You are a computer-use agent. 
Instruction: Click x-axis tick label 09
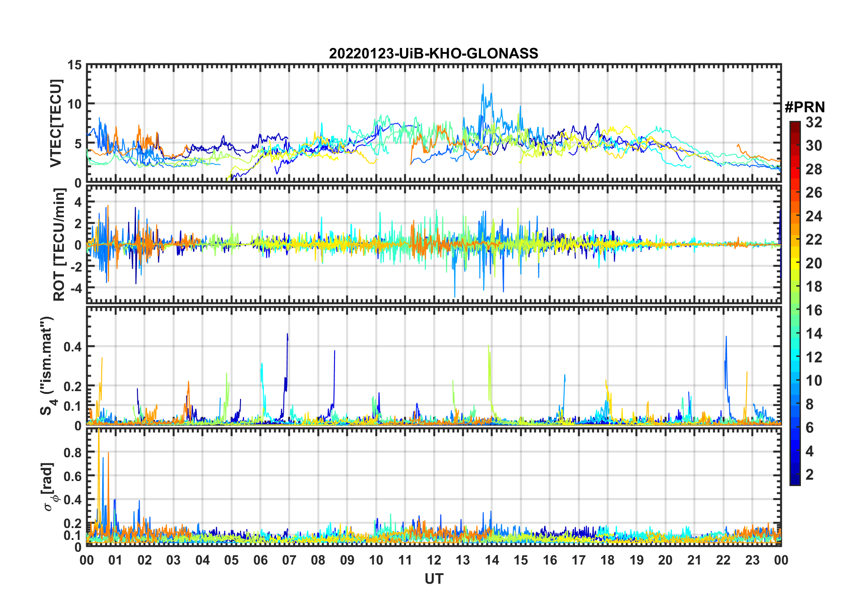tap(347, 560)
